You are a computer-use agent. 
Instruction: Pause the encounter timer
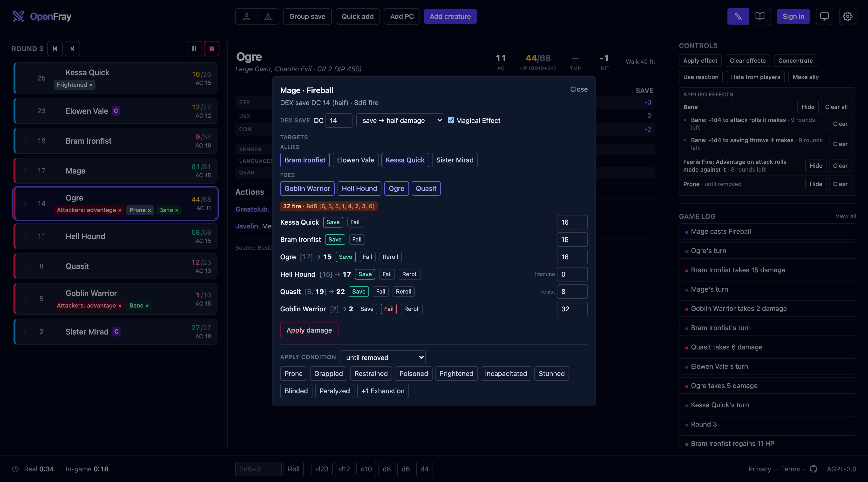[194, 48]
